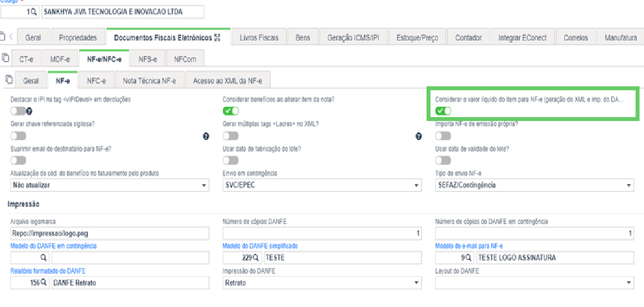
Task: Switch to the Livros Fiscais tab
Action: (x=259, y=38)
